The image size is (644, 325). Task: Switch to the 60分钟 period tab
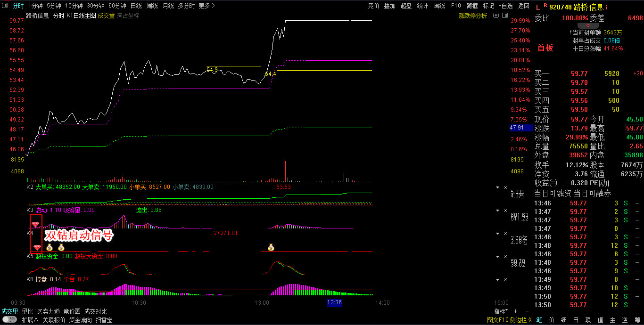tap(117, 6)
